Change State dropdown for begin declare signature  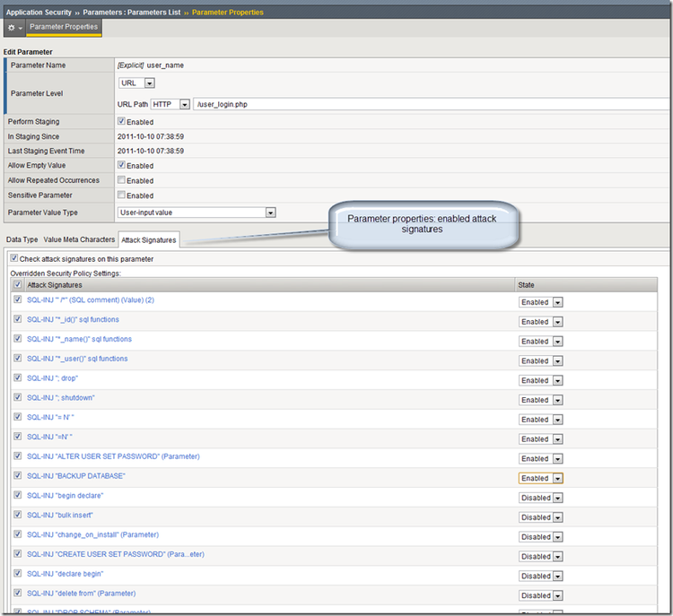click(x=540, y=498)
